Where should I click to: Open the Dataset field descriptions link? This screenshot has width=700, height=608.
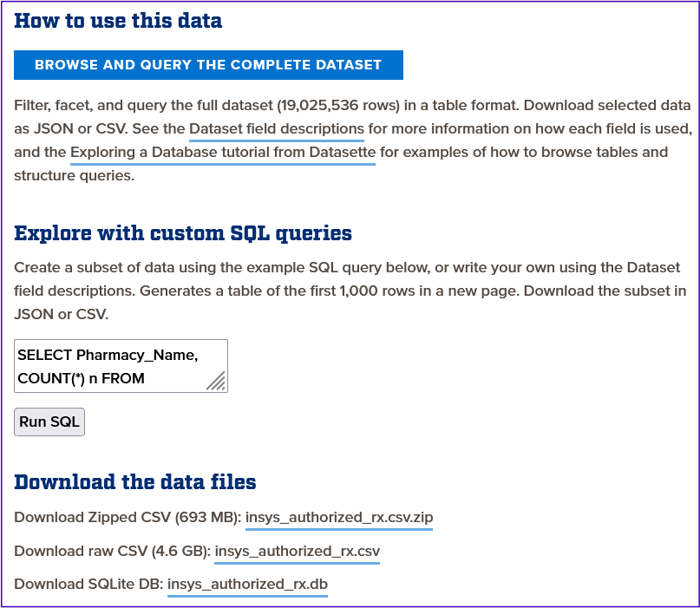click(x=277, y=128)
